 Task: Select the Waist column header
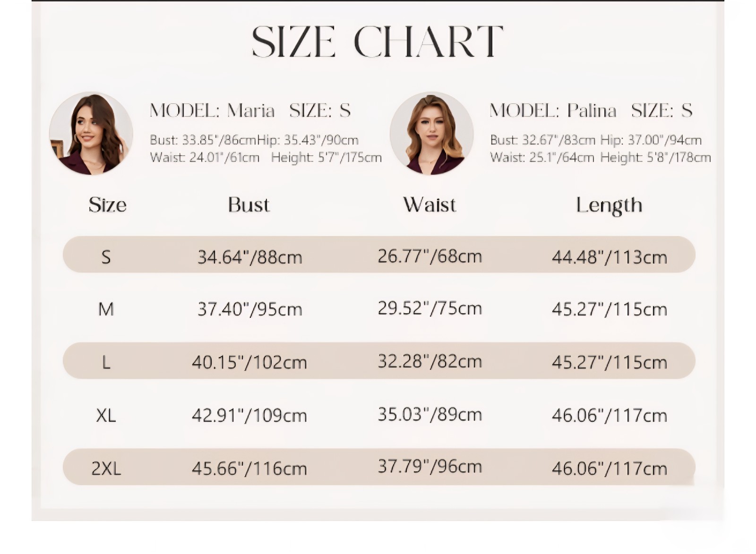(x=430, y=205)
